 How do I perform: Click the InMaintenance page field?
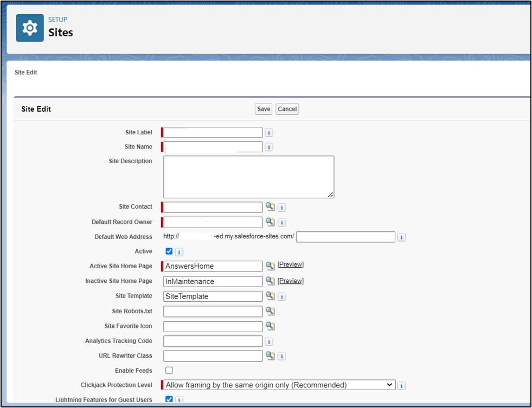pos(213,281)
